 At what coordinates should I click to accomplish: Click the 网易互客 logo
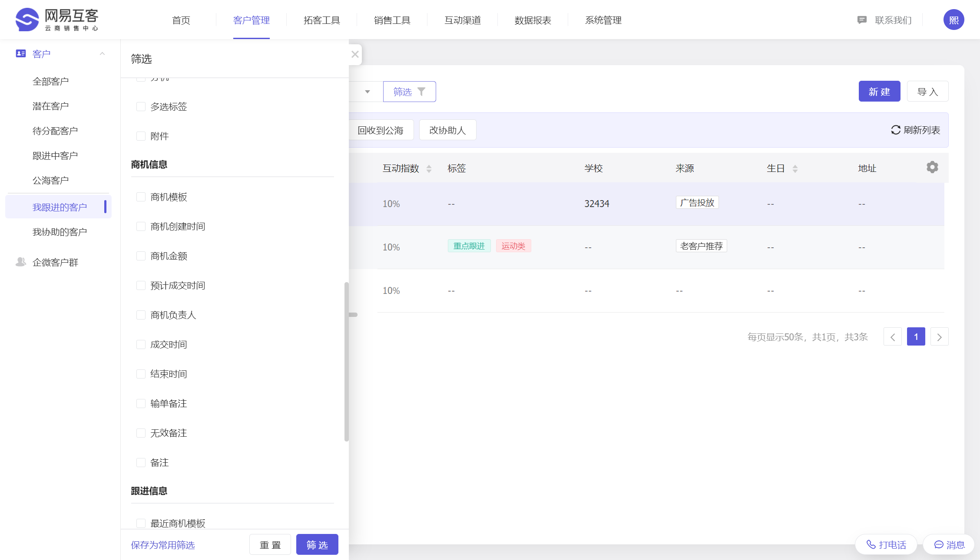tap(57, 20)
